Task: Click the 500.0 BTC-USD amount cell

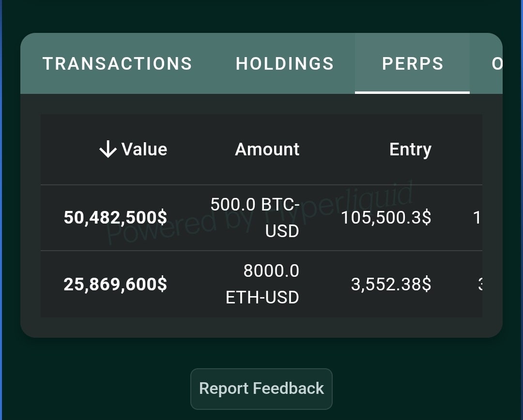Action: (255, 218)
